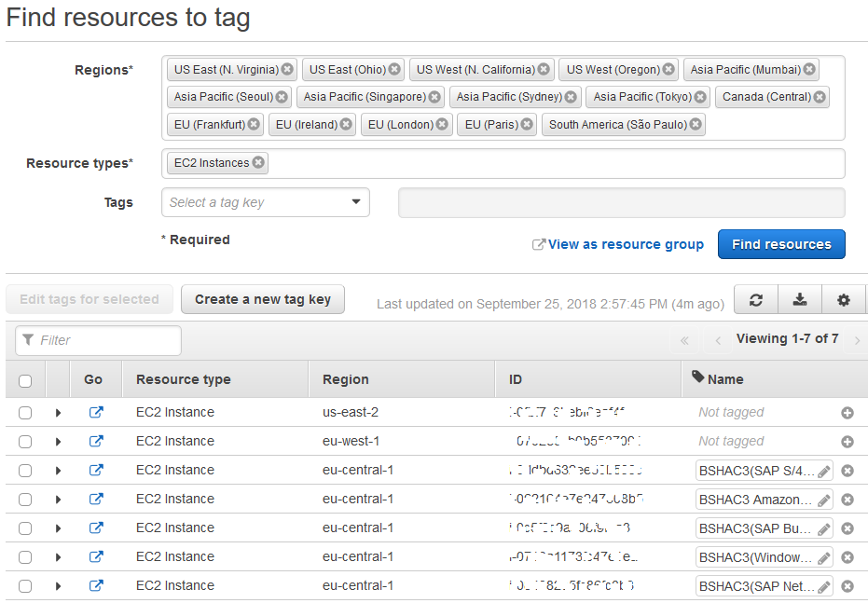Click the Find resources button
Screen dimensions: 868x603
pyautogui.click(x=781, y=243)
